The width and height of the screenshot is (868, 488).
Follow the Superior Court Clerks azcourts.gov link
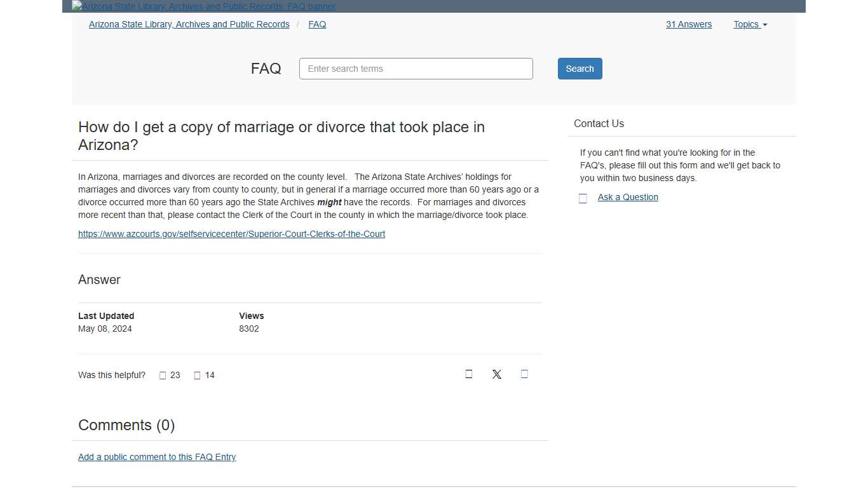coord(231,234)
